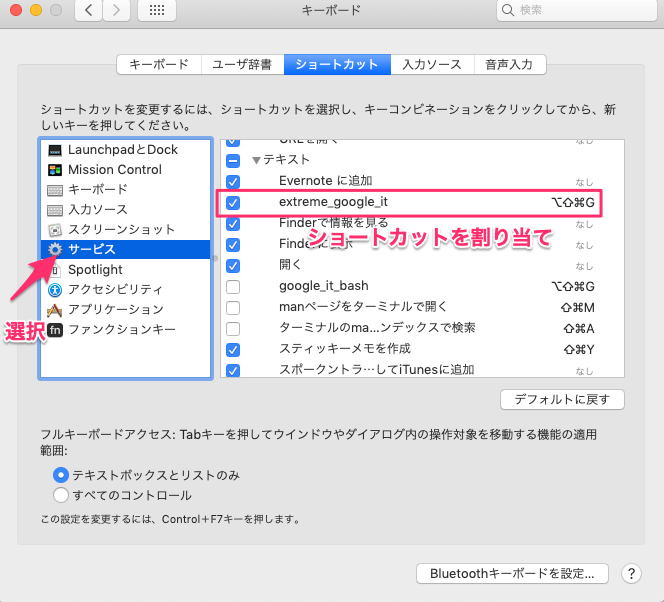
Task: Click the red close window button
Action: coord(16,10)
